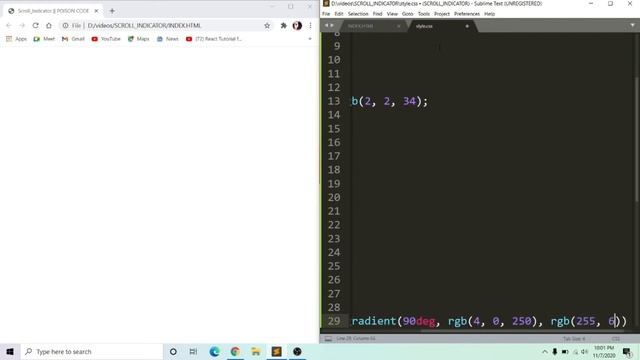Open Microsoft Edge from taskbar

pyautogui.click(x=214, y=351)
